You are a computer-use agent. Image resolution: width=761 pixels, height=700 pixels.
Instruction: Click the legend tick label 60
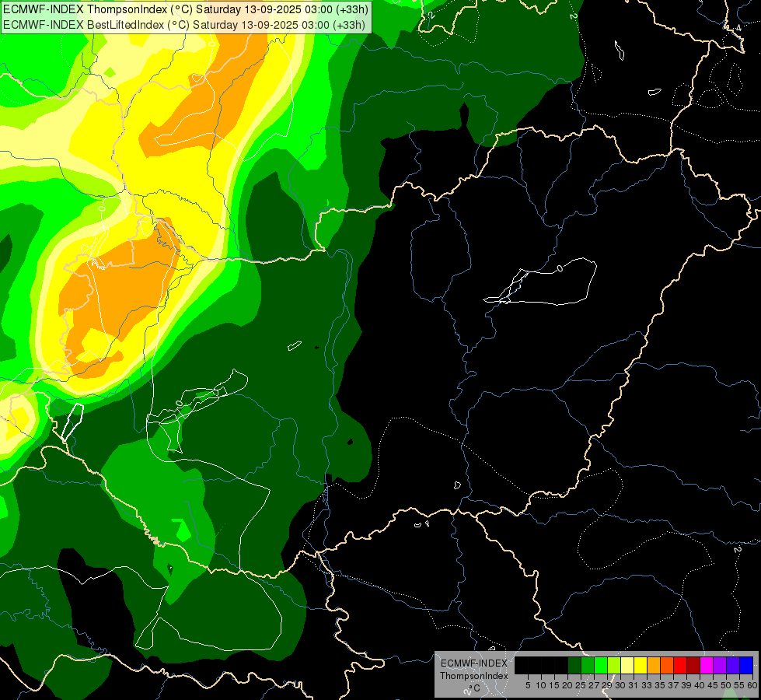(x=752, y=685)
